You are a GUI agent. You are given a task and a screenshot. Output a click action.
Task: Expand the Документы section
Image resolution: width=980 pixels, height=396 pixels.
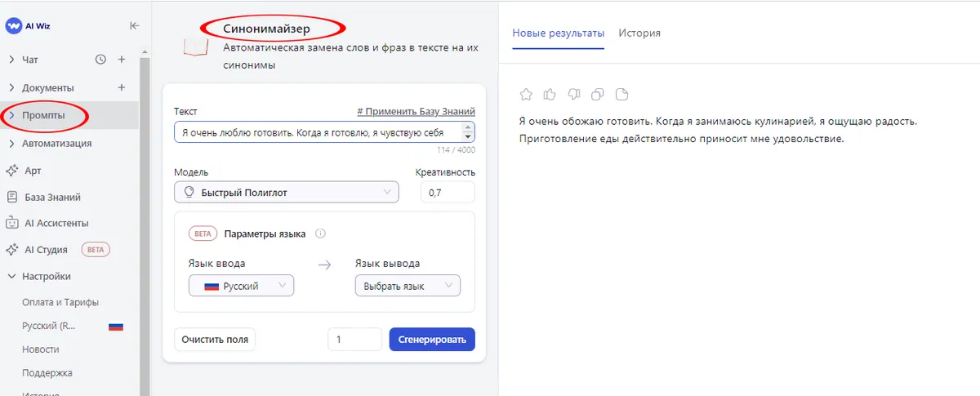click(x=11, y=87)
